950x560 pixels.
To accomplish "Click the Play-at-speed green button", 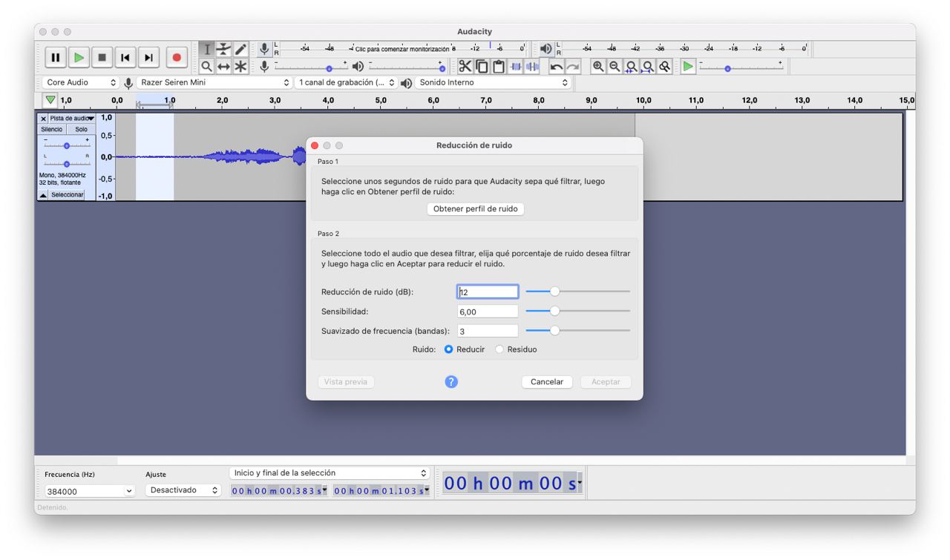I will pyautogui.click(x=688, y=66).
